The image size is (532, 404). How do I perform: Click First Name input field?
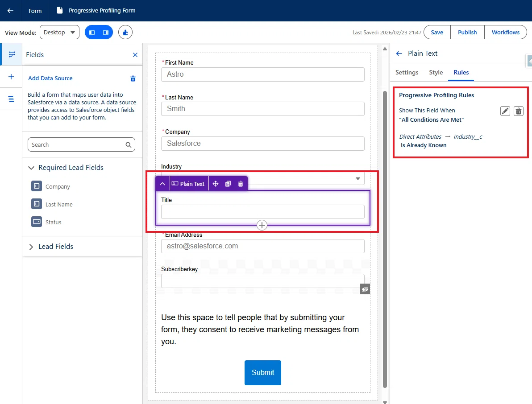262,74
